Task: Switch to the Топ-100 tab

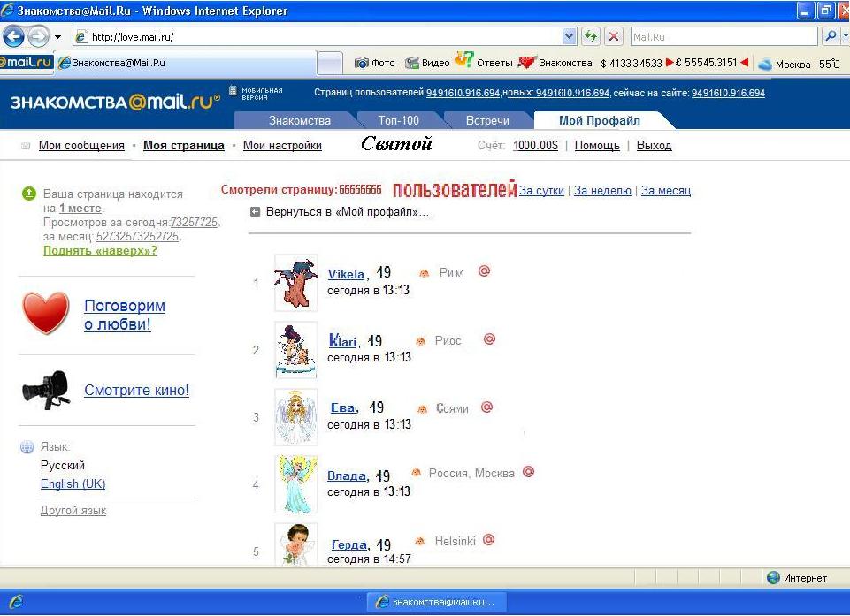Action: pos(398,120)
